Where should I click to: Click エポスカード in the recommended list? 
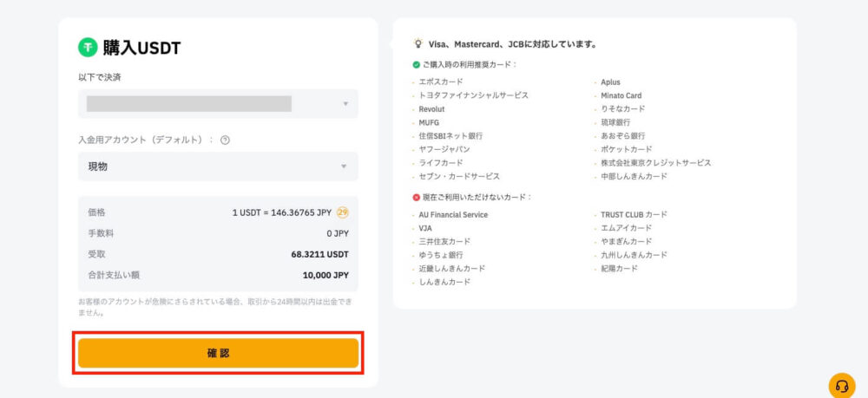click(x=441, y=82)
